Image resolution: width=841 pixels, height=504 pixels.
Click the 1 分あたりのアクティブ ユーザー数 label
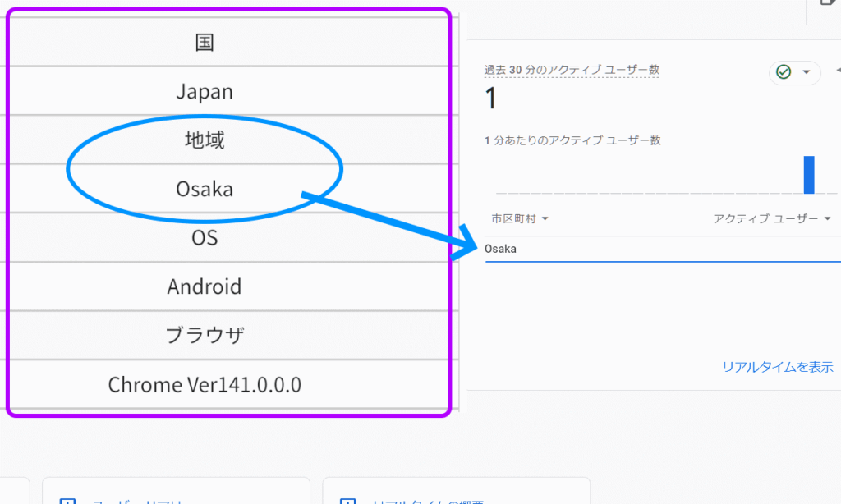(x=572, y=140)
